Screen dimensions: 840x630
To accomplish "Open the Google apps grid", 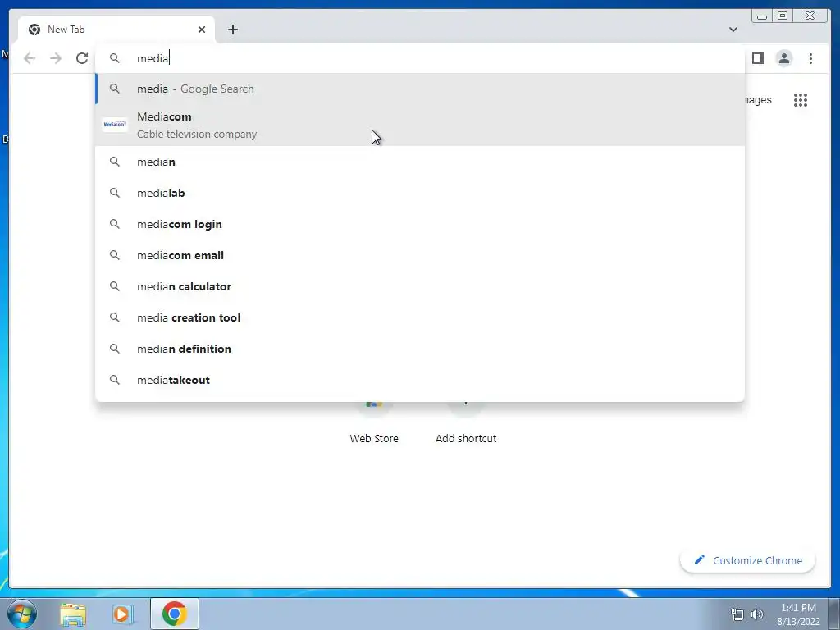I will tap(801, 100).
